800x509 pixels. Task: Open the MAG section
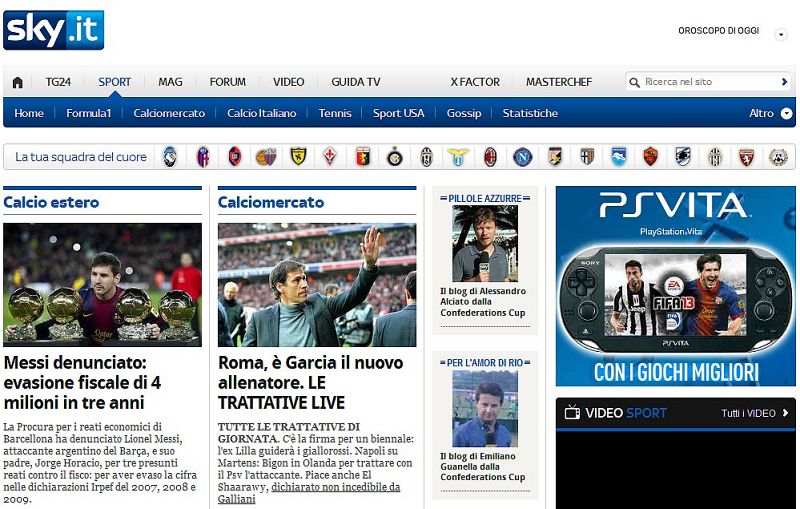pos(170,82)
